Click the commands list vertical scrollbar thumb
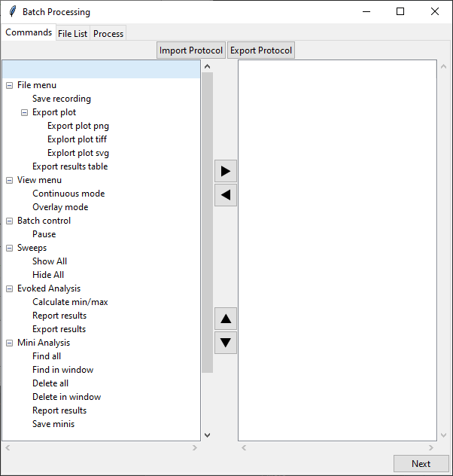Screen dimensions: 453x476 (208, 222)
